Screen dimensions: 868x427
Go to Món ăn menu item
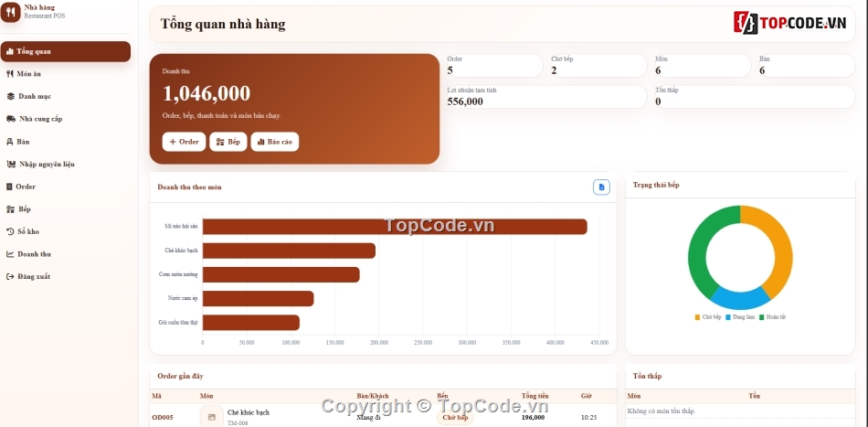[x=65, y=74]
